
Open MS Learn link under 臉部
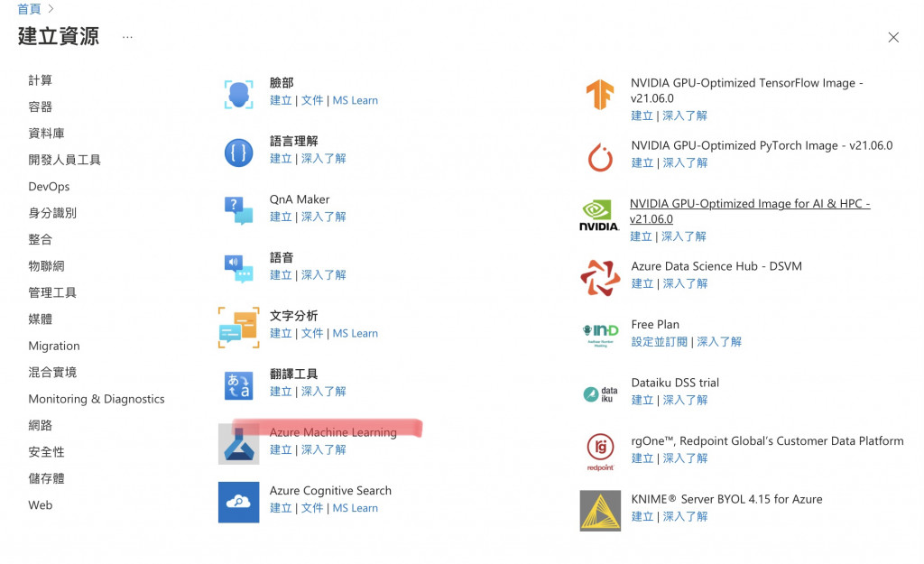coord(356,100)
